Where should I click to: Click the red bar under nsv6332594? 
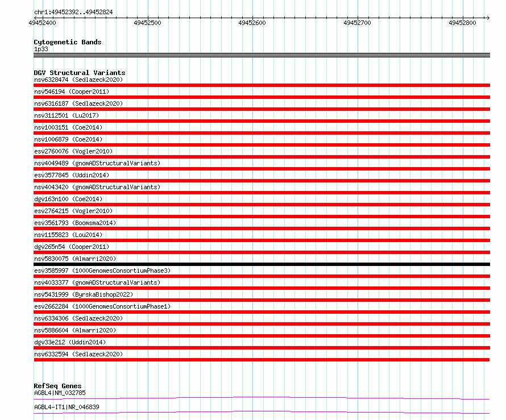coord(262,360)
